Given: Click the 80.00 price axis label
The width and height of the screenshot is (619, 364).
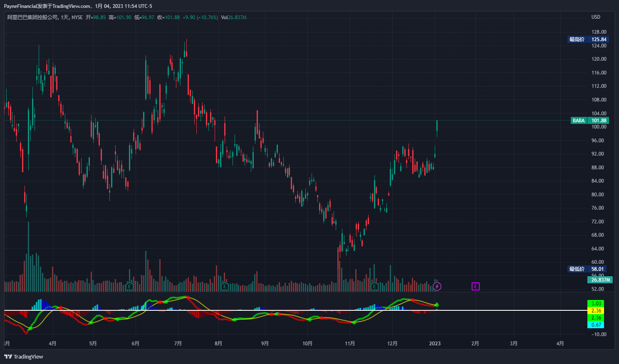Looking at the screenshot, I should 599,195.
